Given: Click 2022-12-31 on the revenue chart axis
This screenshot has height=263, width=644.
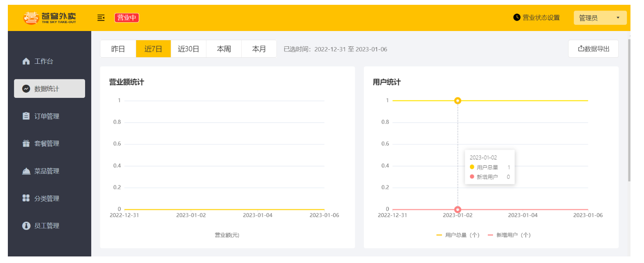Looking at the screenshot, I should pos(124,215).
